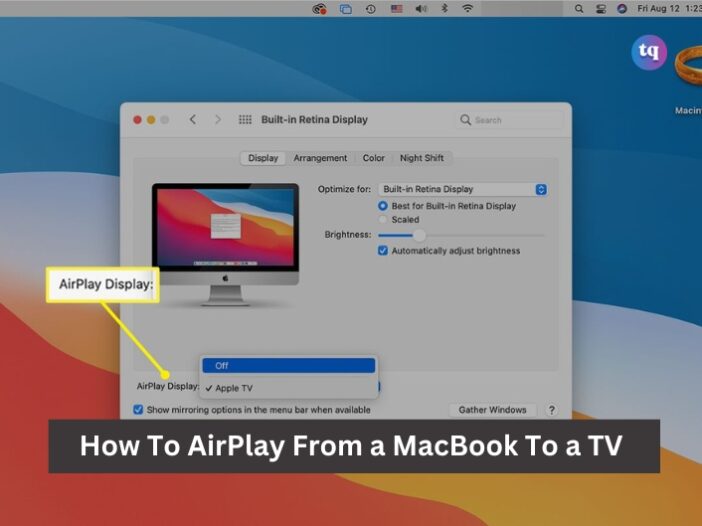Screen dimensions: 702x526
Task: Open the Optimize for dropdown
Action: click(462, 189)
